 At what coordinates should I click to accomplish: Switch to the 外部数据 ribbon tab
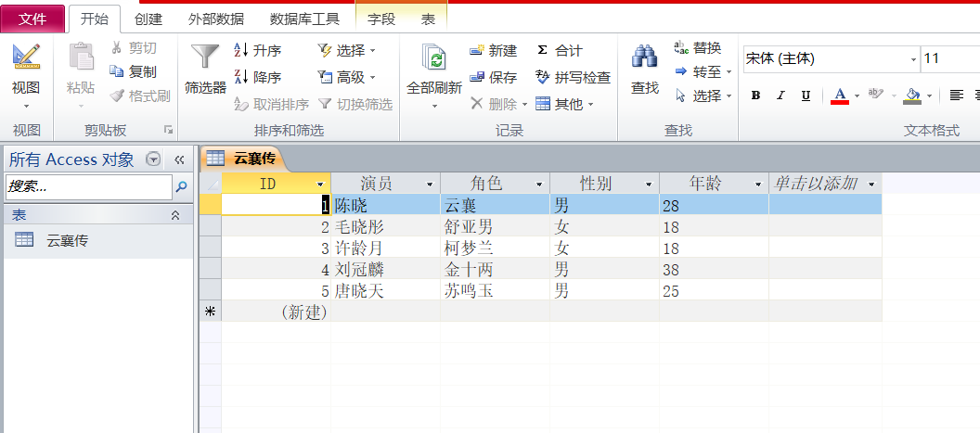tap(215, 19)
